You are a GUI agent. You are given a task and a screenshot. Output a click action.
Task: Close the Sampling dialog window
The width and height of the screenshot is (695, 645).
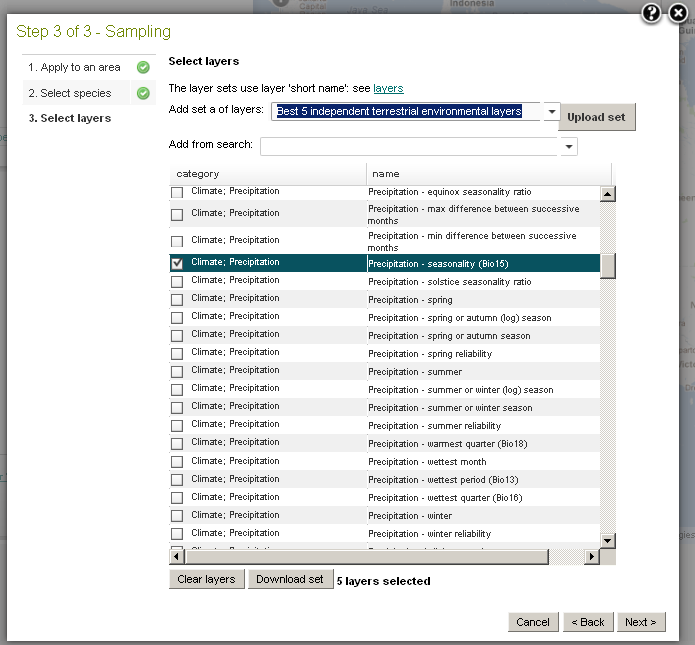(676, 13)
